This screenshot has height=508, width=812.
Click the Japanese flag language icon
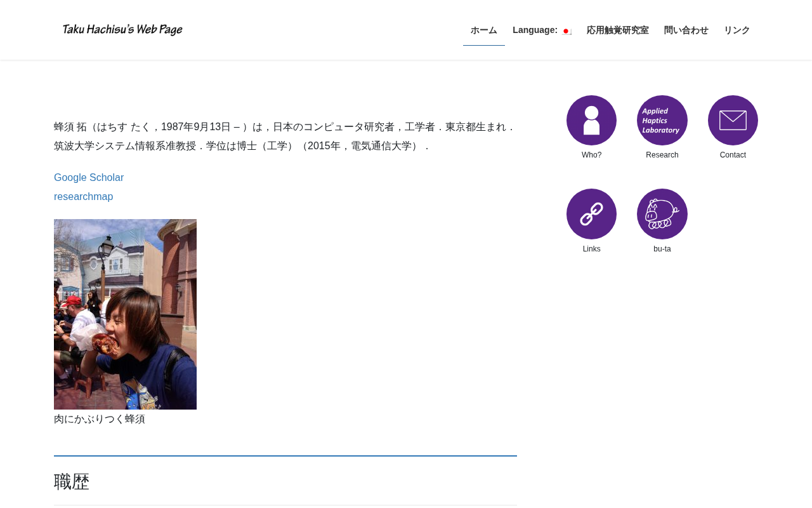click(x=566, y=31)
